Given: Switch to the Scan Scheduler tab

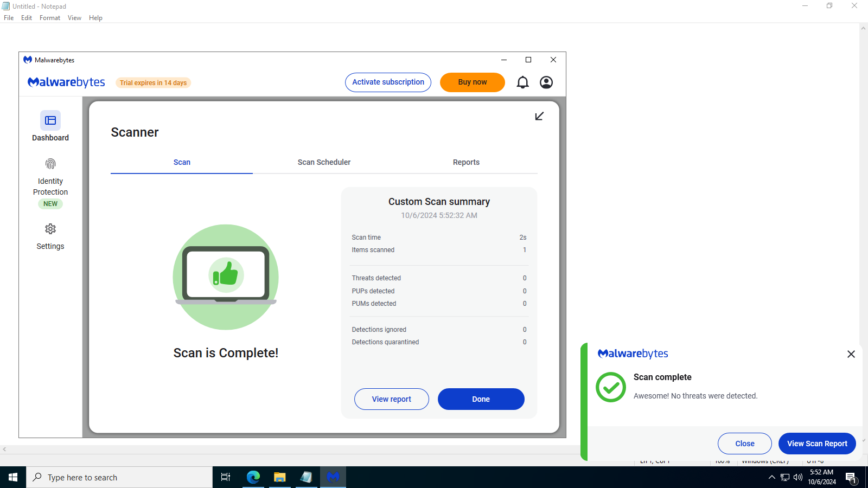Looking at the screenshot, I should click(324, 162).
